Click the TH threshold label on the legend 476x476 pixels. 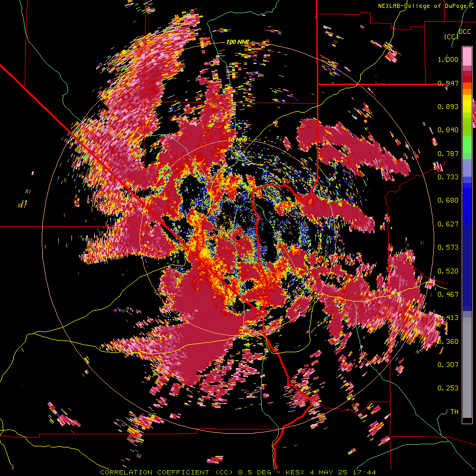point(454,412)
